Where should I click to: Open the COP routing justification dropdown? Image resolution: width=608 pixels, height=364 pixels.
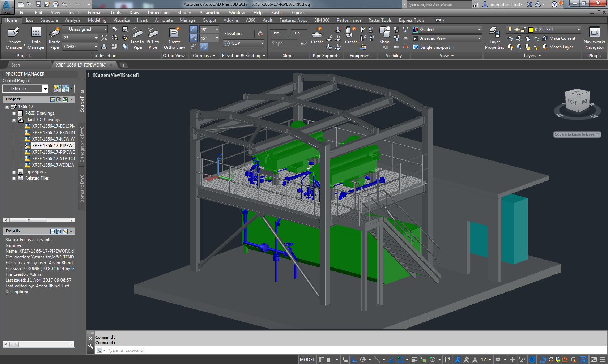[x=244, y=43]
